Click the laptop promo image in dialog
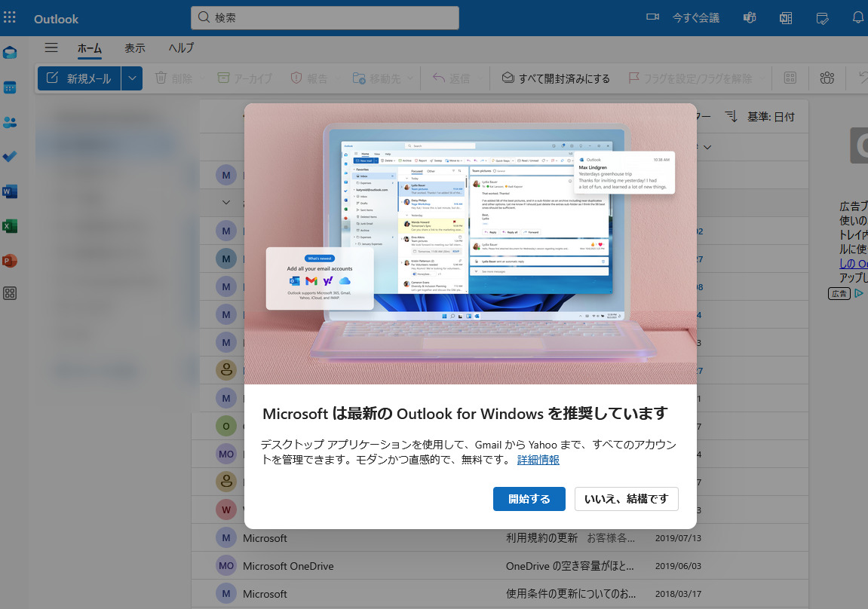Viewport: 868px width, 609px height. (x=470, y=243)
